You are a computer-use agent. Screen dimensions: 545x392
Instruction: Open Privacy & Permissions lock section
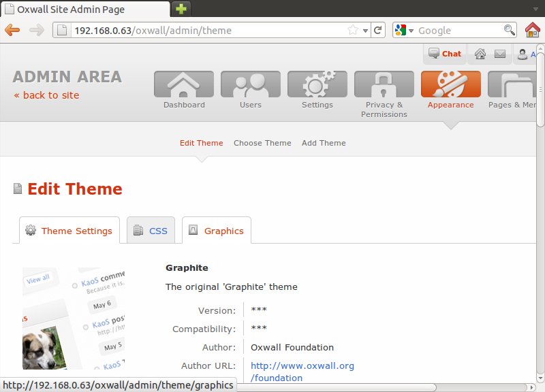[384, 95]
